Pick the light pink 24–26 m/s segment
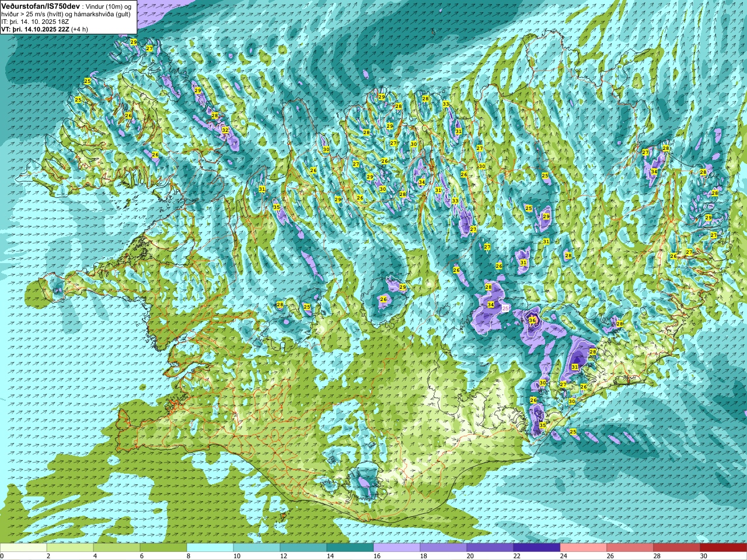 (x=584, y=548)
